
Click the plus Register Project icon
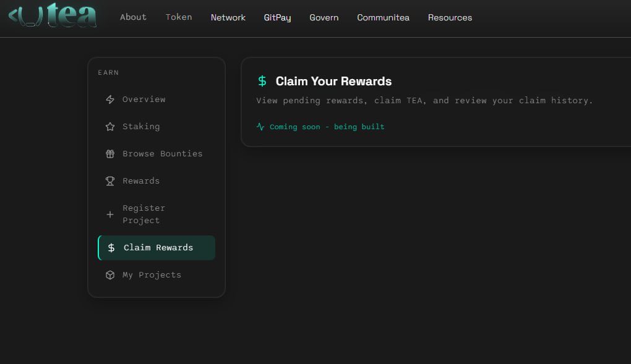click(x=110, y=214)
